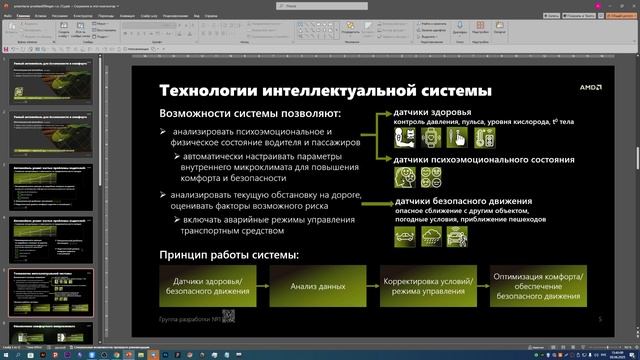Select the rain cloud weather icon
This screenshot has height=360, width=640.
coord(431,237)
